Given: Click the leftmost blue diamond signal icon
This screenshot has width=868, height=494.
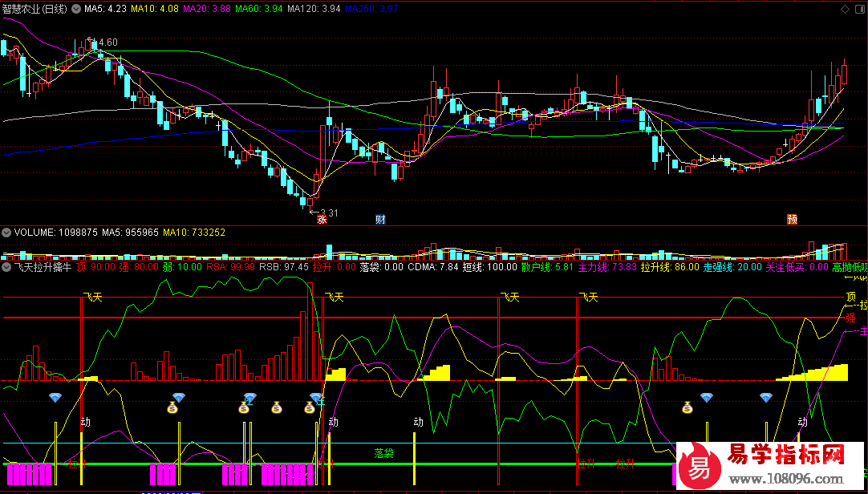Looking at the screenshot, I should point(56,397).
